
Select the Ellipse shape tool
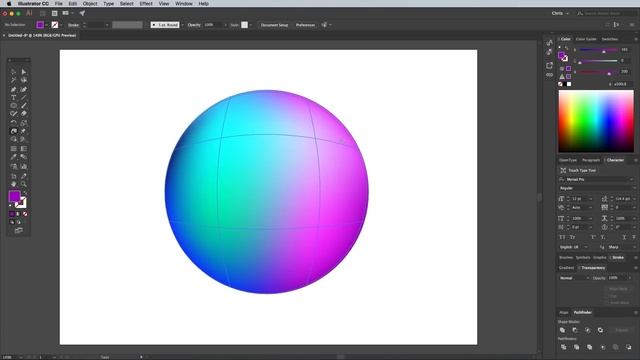point(13,106)
